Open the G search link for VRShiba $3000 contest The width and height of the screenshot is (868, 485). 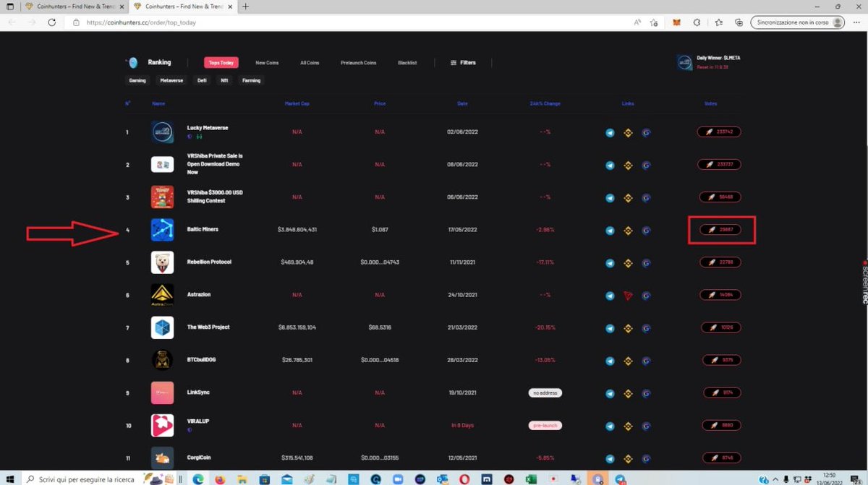[646, 198]
